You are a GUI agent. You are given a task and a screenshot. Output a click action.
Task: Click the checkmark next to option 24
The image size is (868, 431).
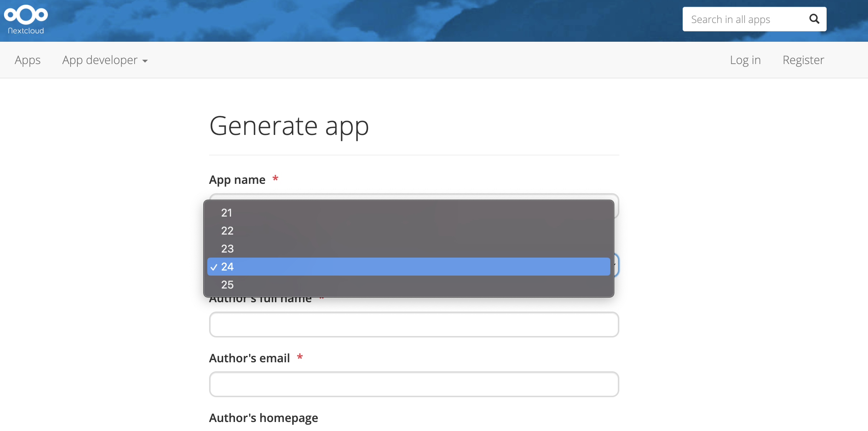[214, 267]
